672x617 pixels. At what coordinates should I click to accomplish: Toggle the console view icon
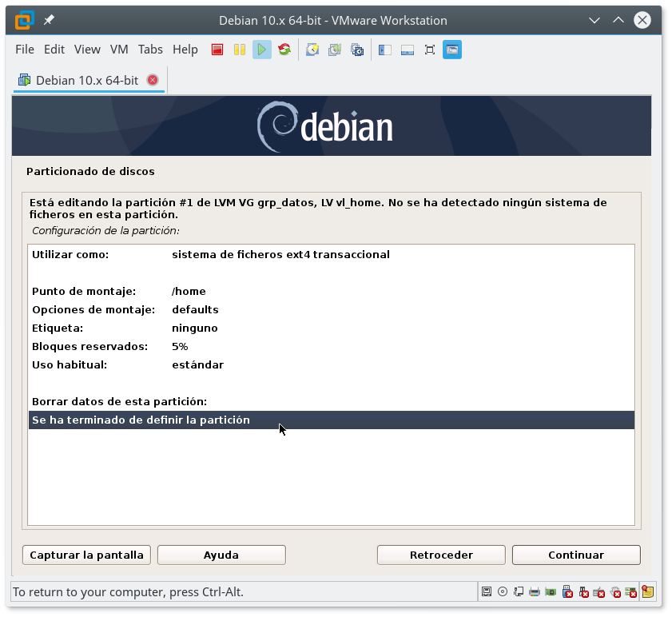(x=452, y=50)
